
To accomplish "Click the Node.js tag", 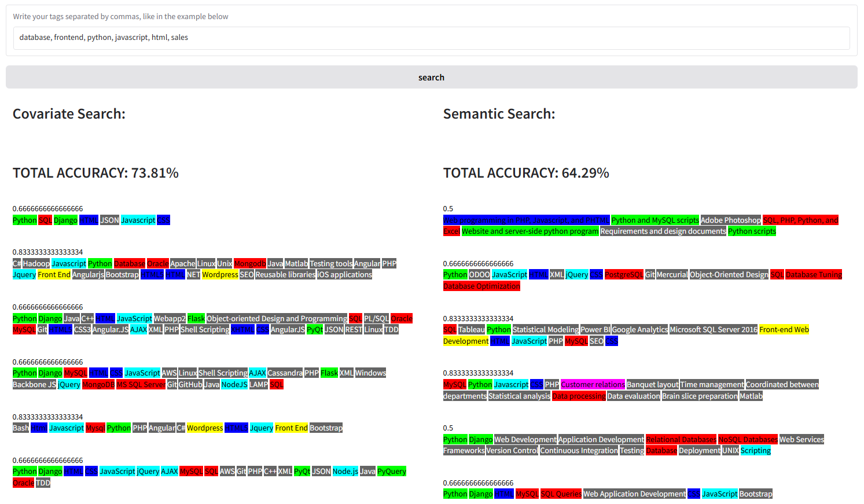I will (x=345, y=472).
